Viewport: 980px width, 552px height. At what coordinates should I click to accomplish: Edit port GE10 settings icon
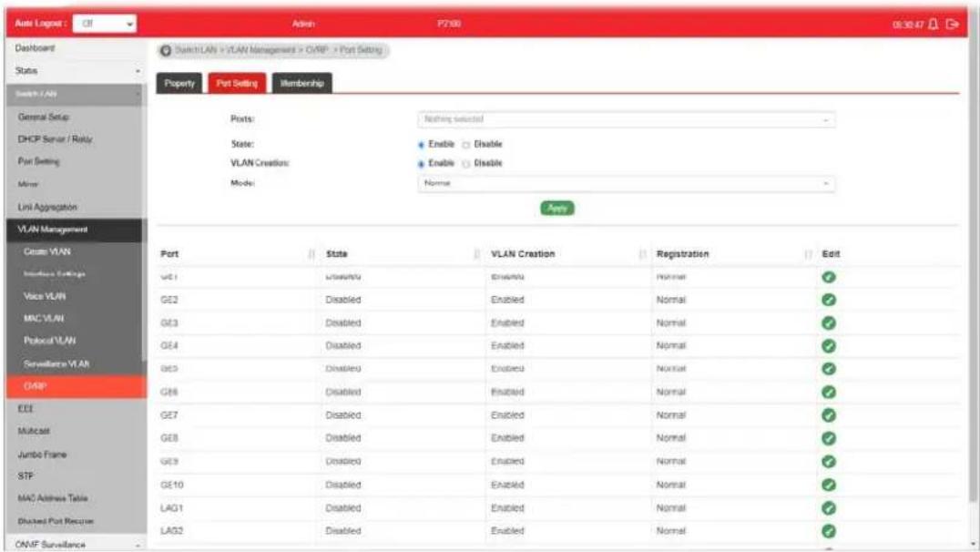click(x=829, y=485)
